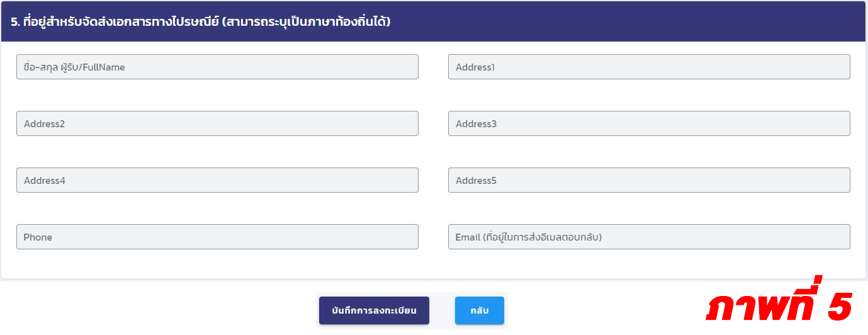Select the last address line field, Address5
The width and height of the screenshot is (868, 335).
649,180
